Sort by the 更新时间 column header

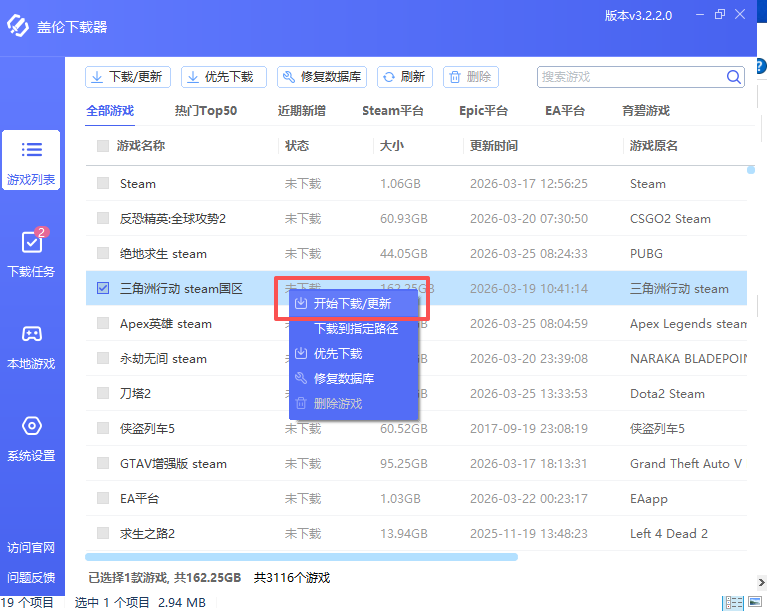[x=494, y=146]
